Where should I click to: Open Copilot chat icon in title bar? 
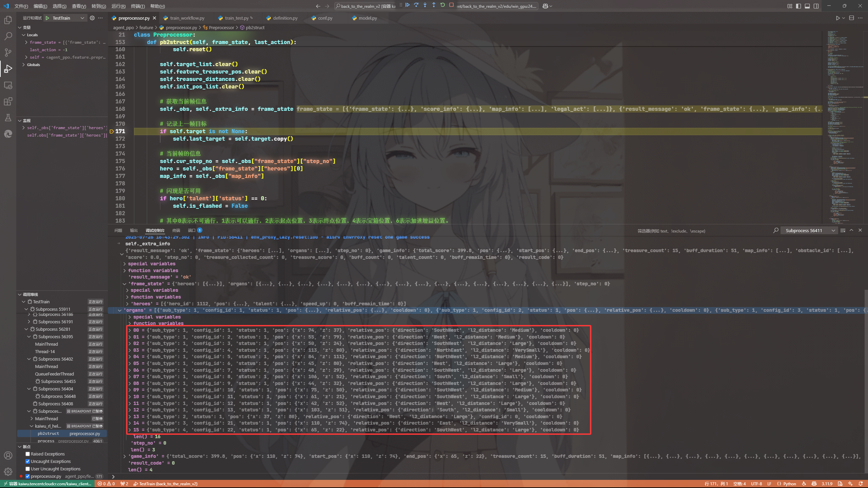[545, 6]
